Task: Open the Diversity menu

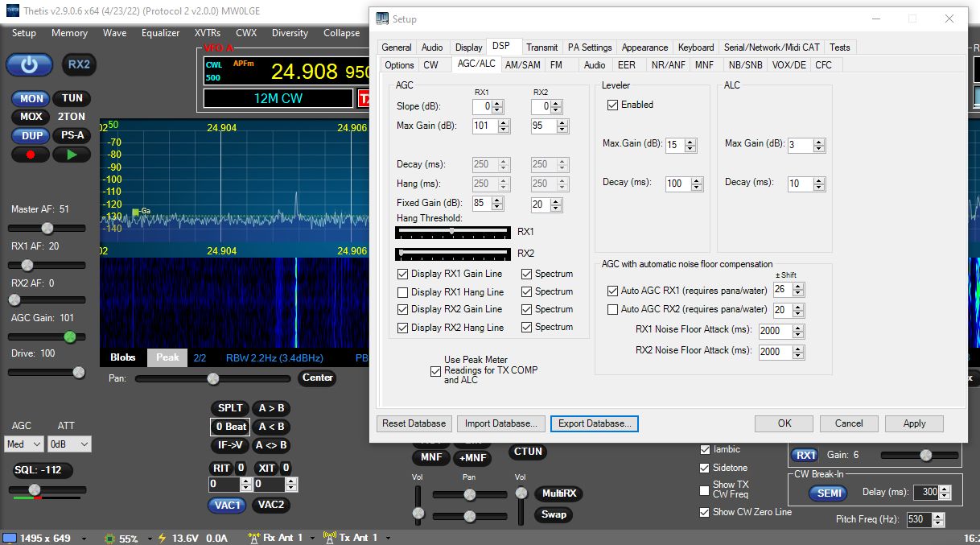Action: coord(290,33)
